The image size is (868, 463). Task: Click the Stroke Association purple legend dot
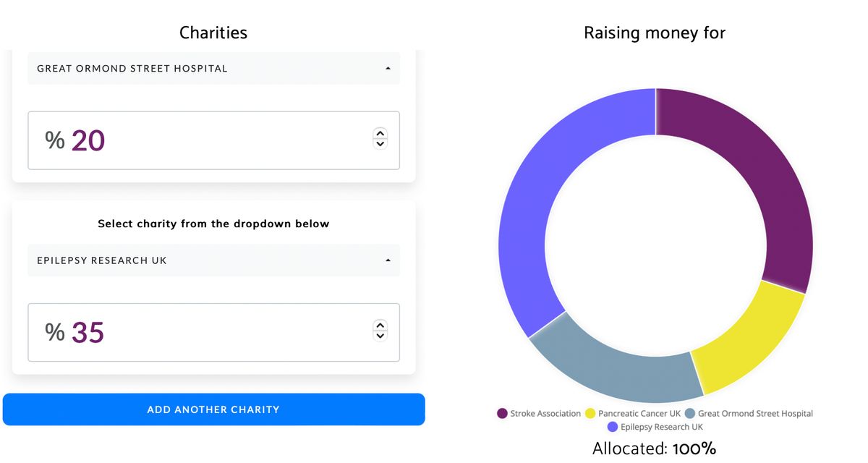tap(502, 413)
